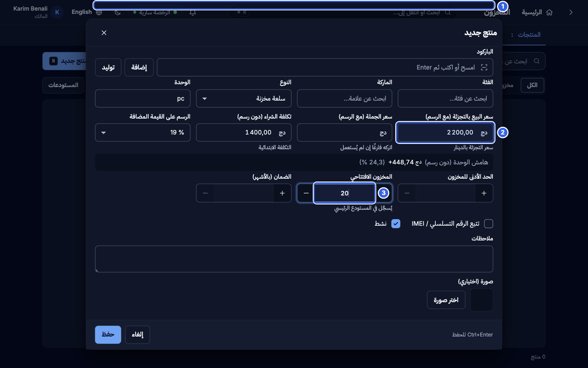Screen dimensions: 588x368
Task: Click the globe icon beside English
Action: [x=99, y=12]
